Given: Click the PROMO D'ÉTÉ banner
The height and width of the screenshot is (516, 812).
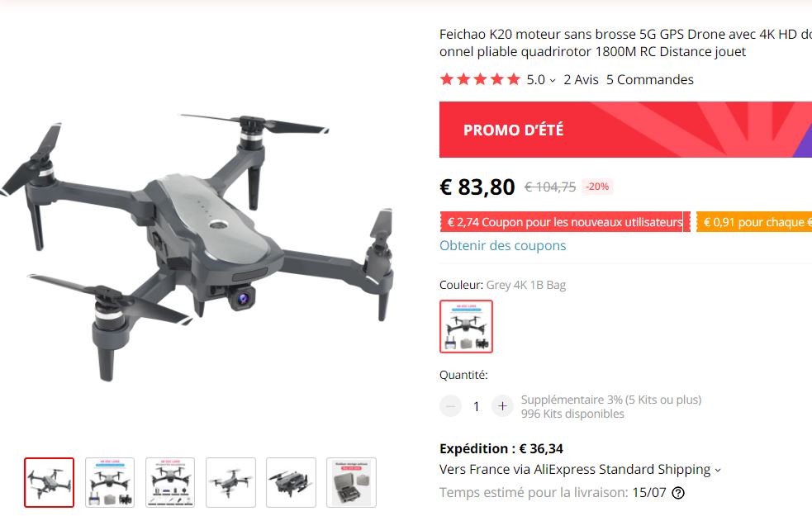Looking at the screenshot, I should pos(625,130).
